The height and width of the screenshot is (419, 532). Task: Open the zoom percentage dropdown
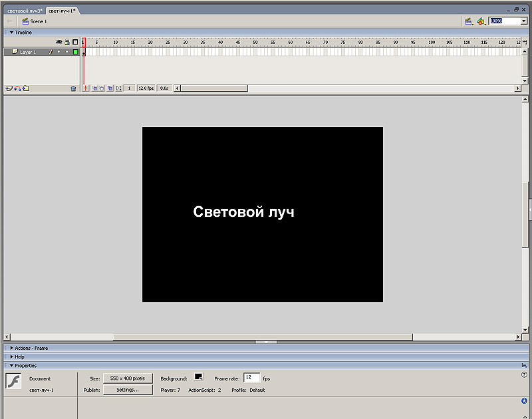[522, 21]
